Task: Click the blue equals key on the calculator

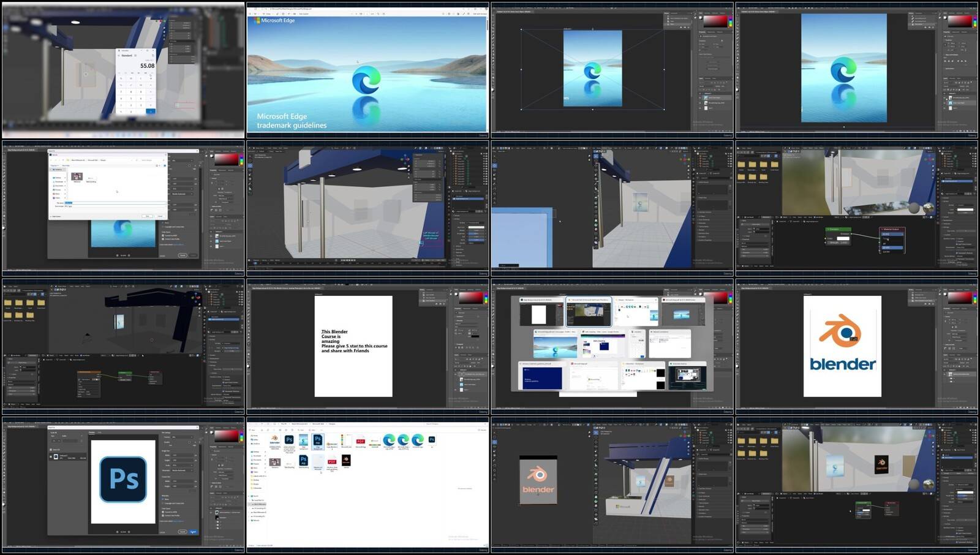Action: [x=150, y=111]
